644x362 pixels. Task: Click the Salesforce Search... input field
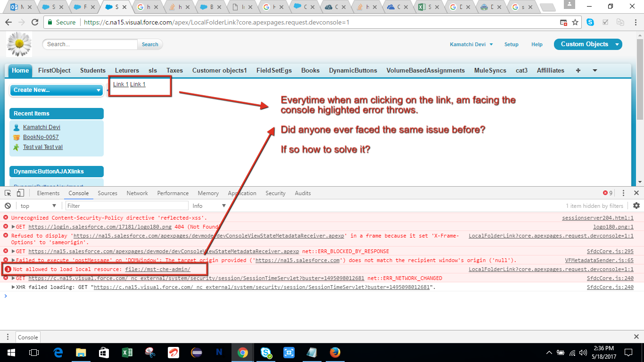pos(90,44)
